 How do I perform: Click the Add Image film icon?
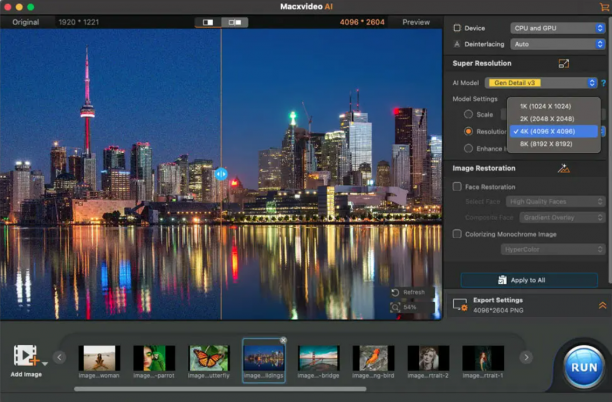[25, 355]
